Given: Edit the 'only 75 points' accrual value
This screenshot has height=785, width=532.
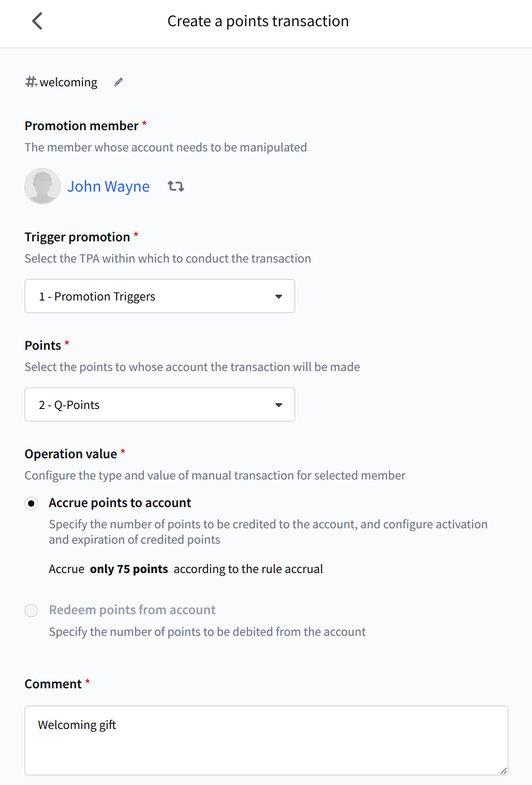Looking at the screenshot, I should pos(129,569).
